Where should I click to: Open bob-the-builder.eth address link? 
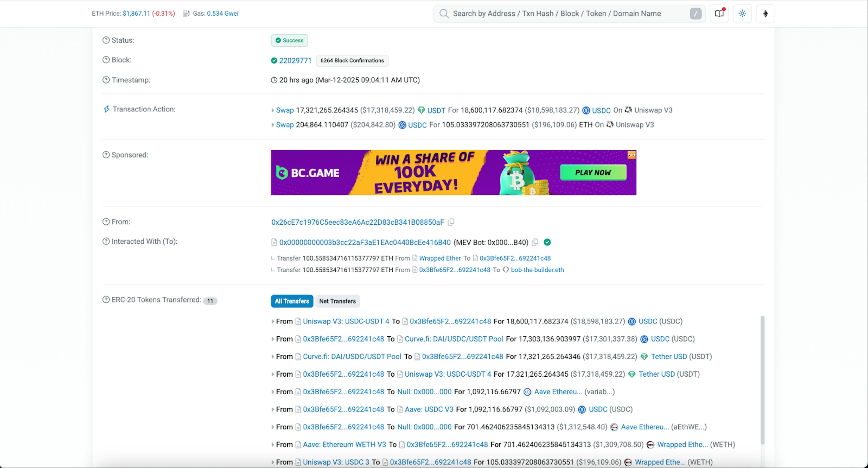click(537, 270)
